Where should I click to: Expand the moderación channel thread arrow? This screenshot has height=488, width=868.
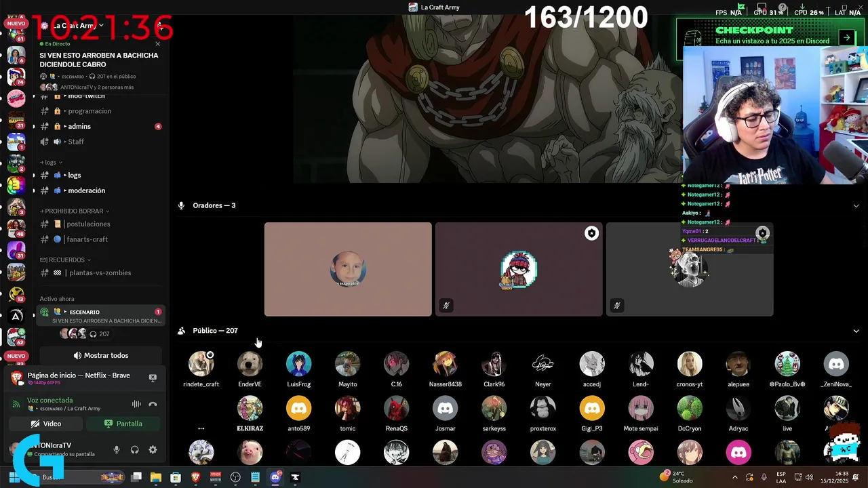click(x=65, y=190)
